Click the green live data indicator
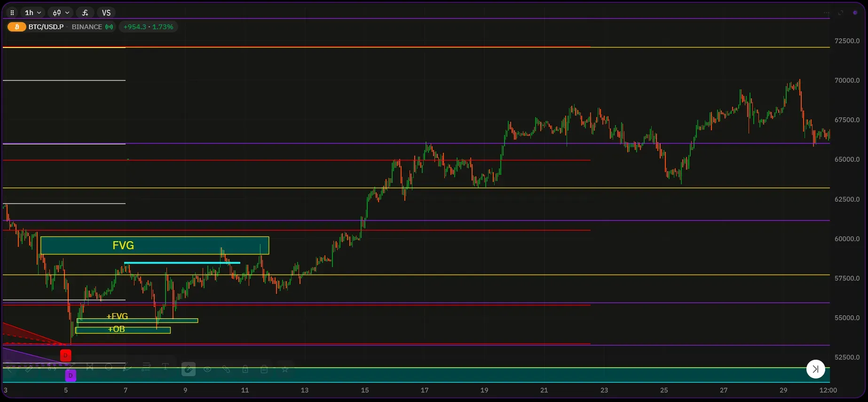Screen dimensions: 868x402 click(x=109, y=27)
